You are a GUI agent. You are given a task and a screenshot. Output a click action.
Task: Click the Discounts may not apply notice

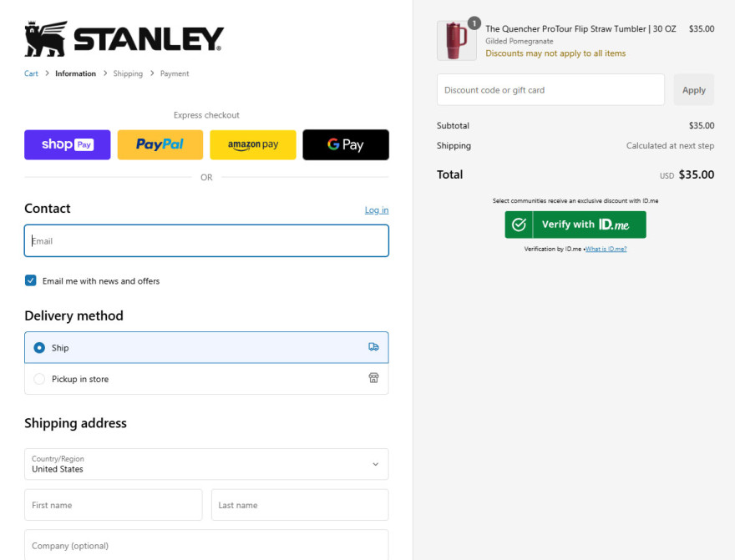click(x=555, y=53)
